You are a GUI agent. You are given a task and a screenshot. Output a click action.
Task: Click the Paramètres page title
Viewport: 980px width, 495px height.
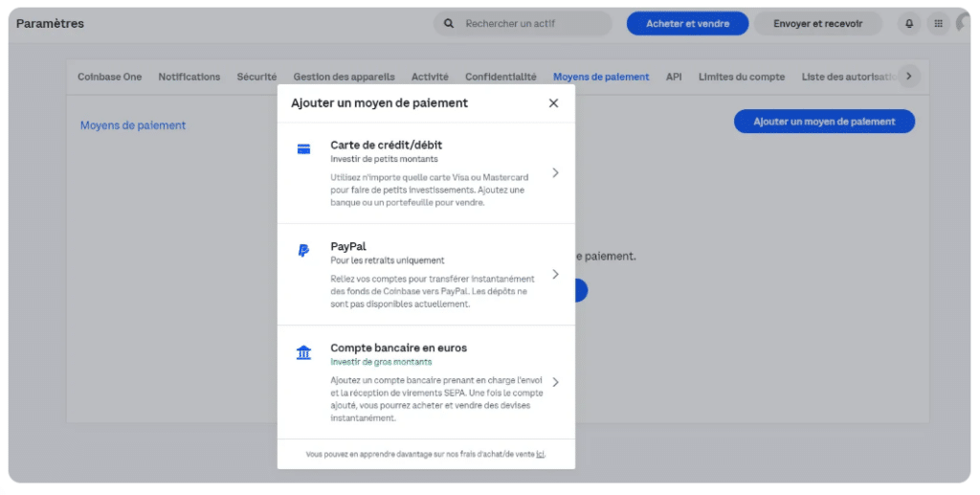click(50, 24)
